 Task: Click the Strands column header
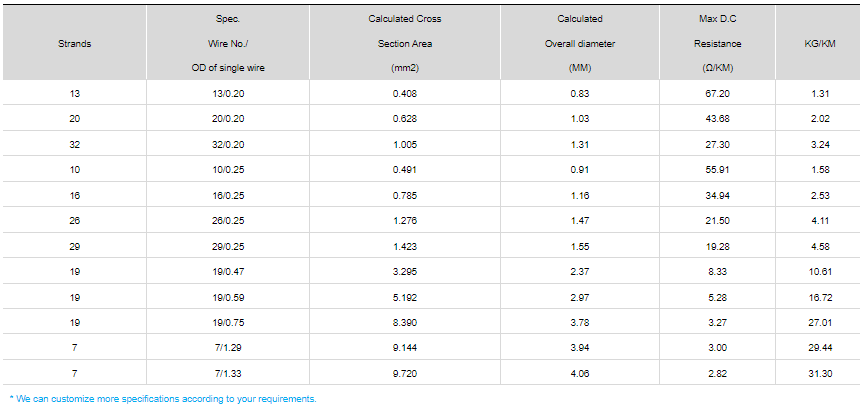(76, 44)
